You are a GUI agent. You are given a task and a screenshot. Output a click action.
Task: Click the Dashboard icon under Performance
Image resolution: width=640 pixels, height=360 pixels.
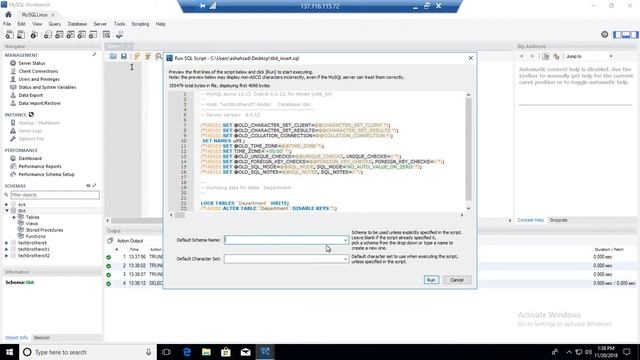(13, 158)
